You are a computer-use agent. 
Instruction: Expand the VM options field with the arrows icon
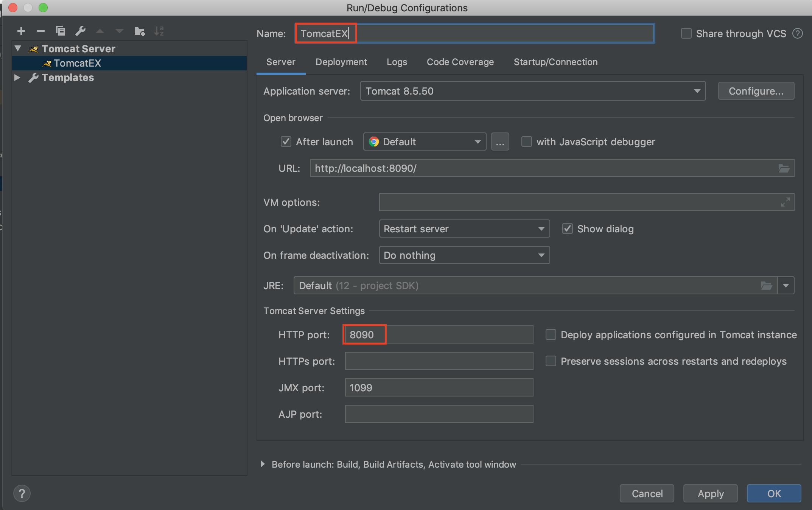point(786,202)
